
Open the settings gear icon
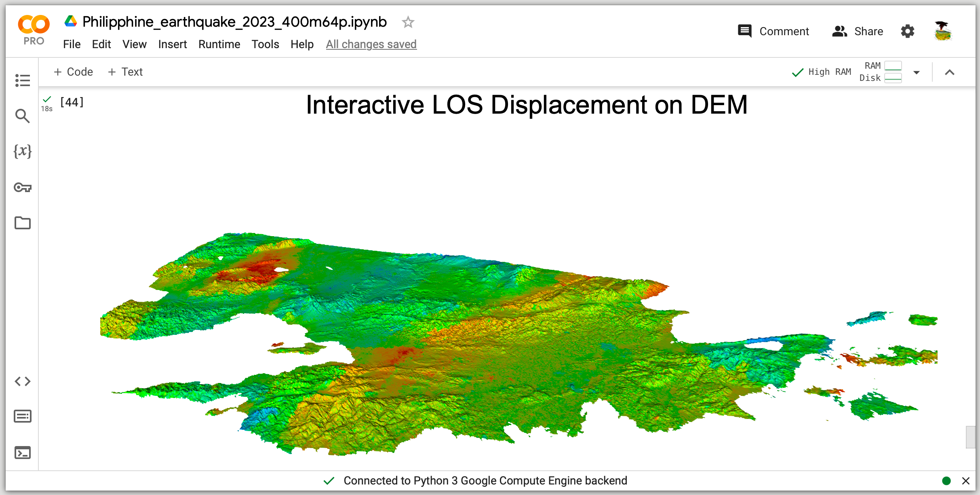point(907,31)
